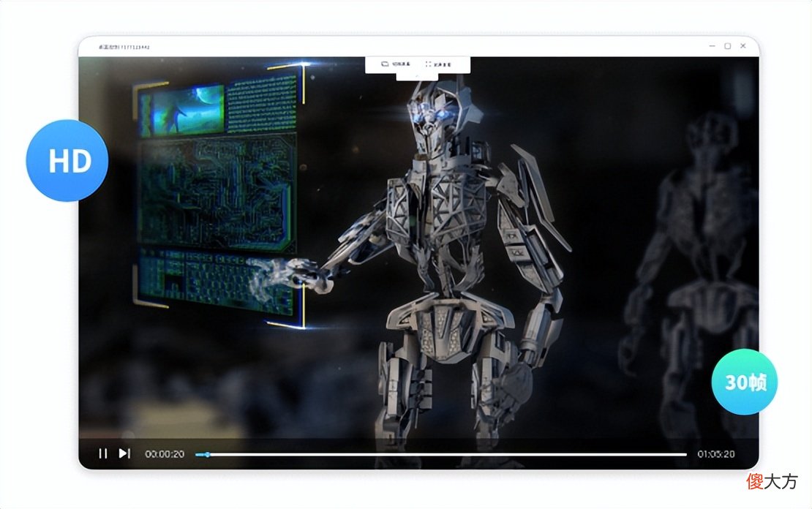Screen dimensions: 812x509
Task: Minimize the remote desktop window
Action: click(712, 46)
